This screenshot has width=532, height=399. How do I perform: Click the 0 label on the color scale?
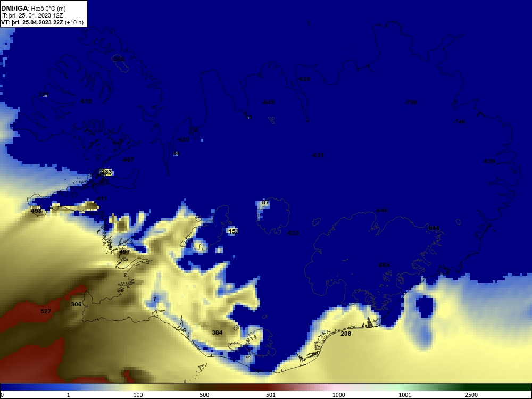tap(2, 395)
